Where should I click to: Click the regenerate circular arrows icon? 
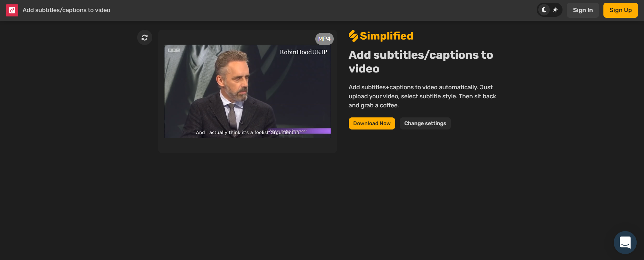(145, 38)
